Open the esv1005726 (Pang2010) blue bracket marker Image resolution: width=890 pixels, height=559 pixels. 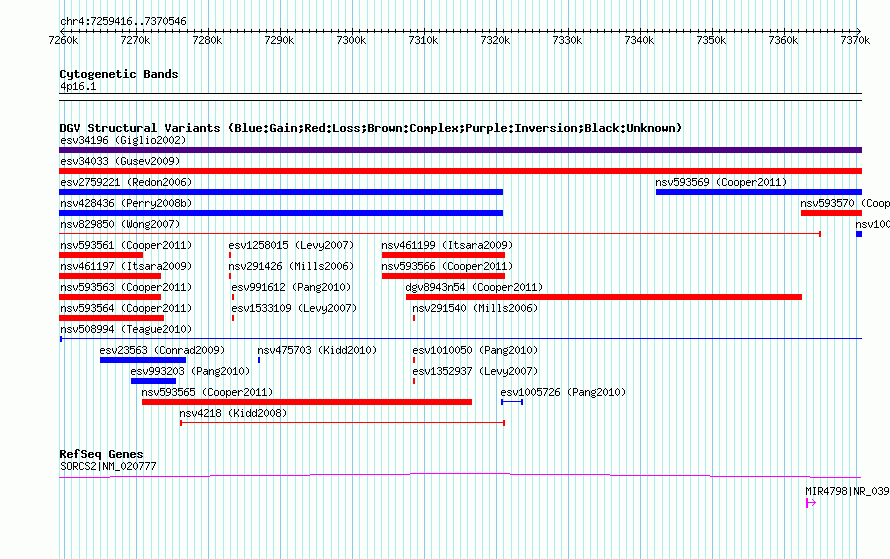point(512,402)
